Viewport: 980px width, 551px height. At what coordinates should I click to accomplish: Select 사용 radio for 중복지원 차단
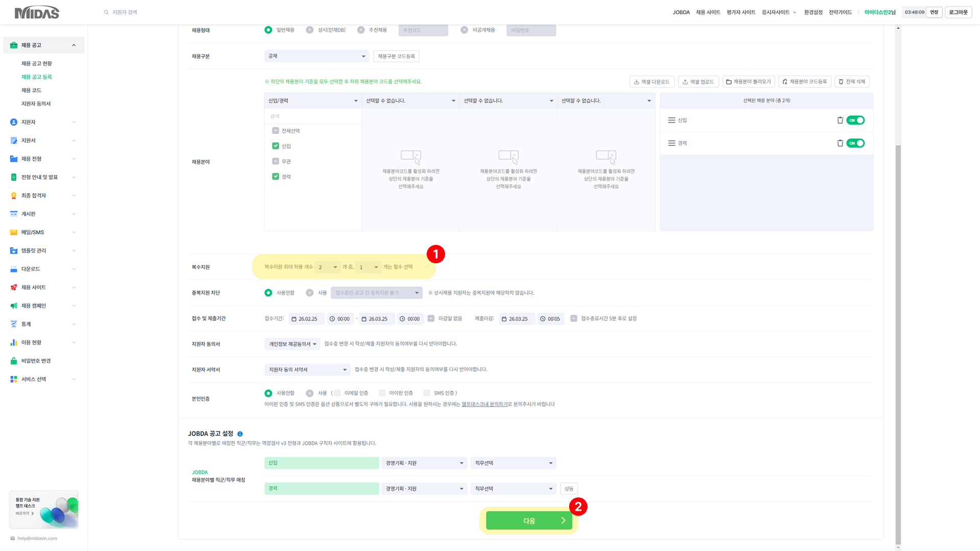(x=310, y=293)
